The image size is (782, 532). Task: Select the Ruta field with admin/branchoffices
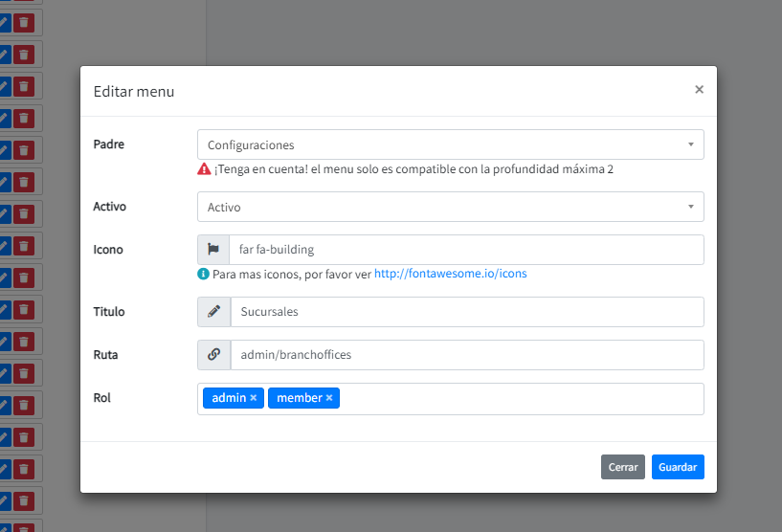click(x=465, y=355)
